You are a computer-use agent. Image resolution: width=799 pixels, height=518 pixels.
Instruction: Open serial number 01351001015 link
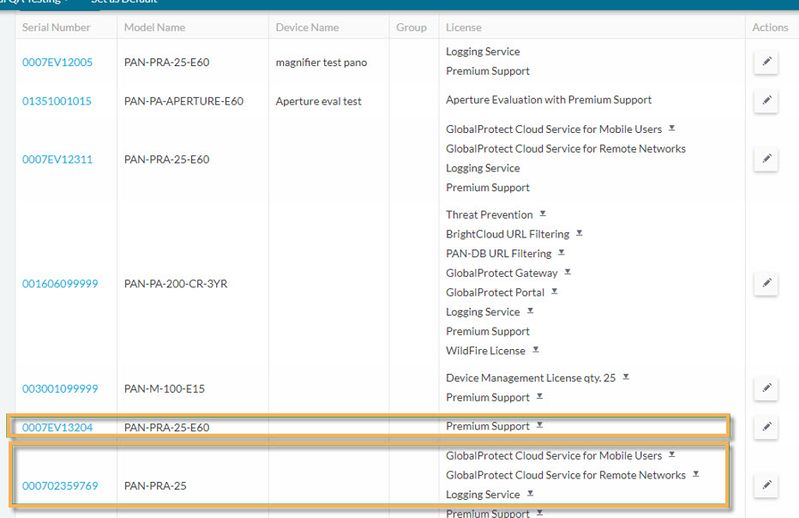click(x=57, y=101)
